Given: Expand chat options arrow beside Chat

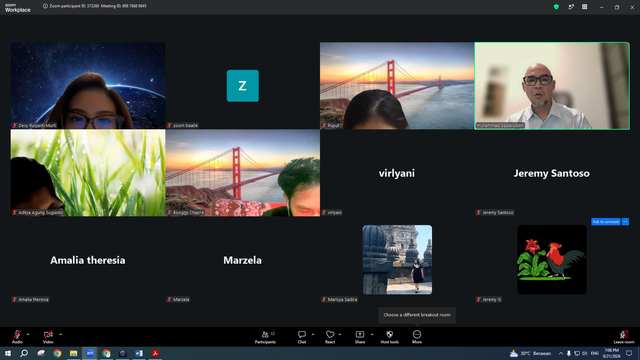Looking at the screenshot, I should (x=313, y=334).
